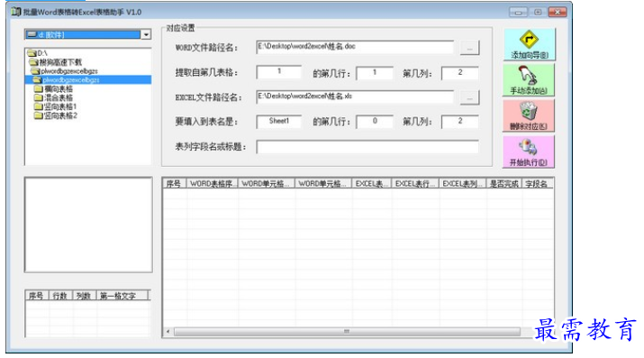Click the WORD表格序 column header
Screen dimensions: 644x358
212,184
